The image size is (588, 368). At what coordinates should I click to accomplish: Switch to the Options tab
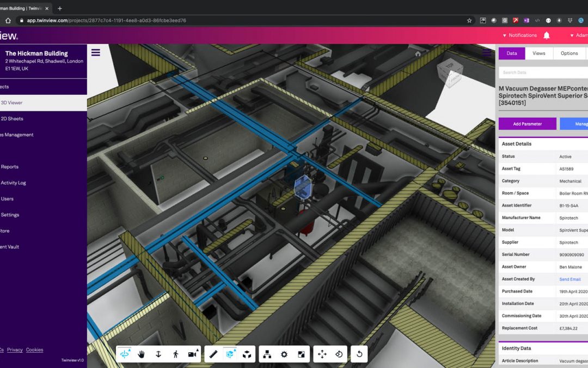[569, 53]
